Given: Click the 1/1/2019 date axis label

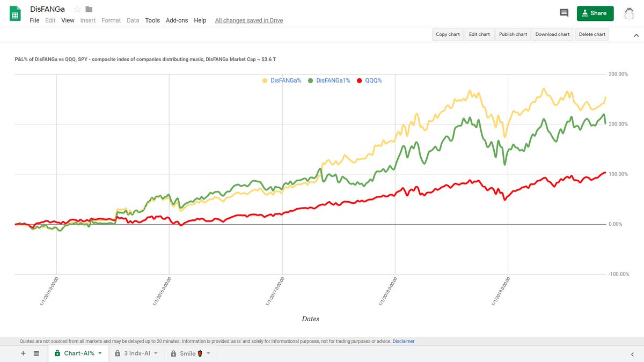Looking at the screenshot, I should click(x=500, y=291).
